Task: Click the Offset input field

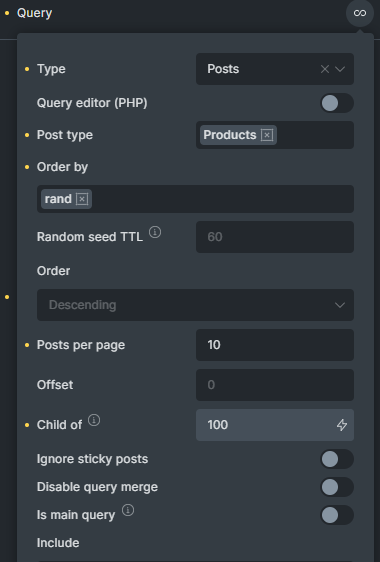Action: [275, 385]
